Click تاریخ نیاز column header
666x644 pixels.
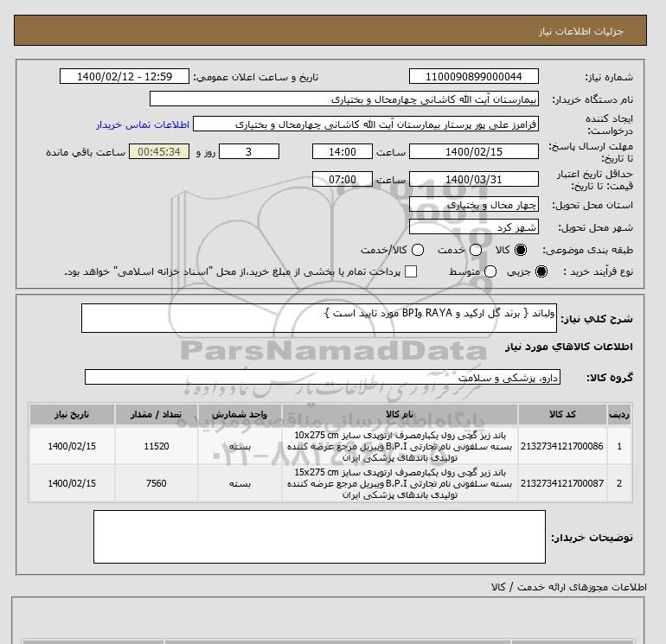[72, 414]
